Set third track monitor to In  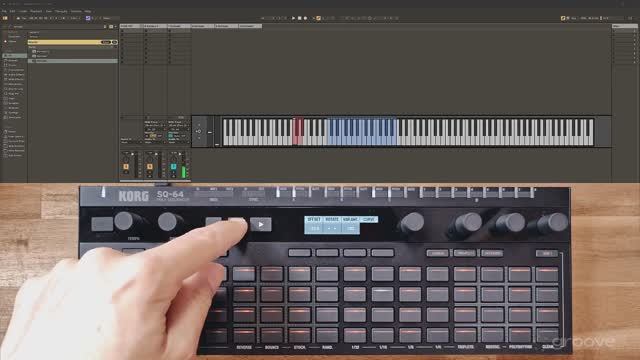click(x=170, y=136)
